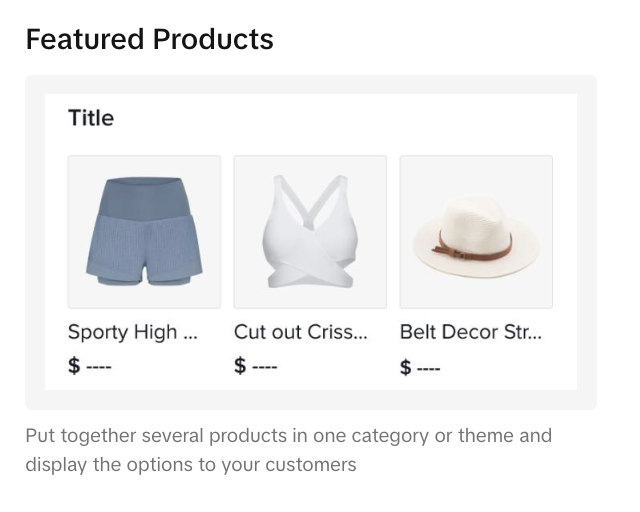The height and width of the screenshot is (512, 640).
Task: Open the white criss-cross top image
Action: tap(310, 232)
